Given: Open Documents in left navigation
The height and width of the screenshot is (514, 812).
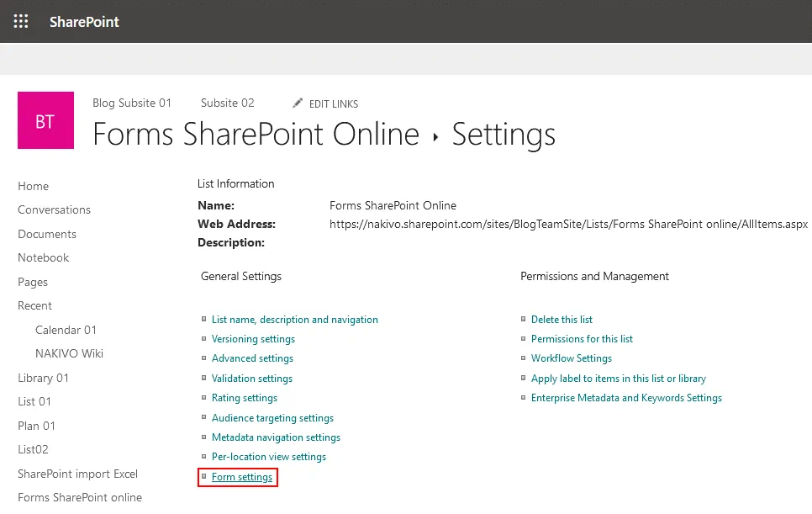Looking at the screenshot, I should click(x=47, y=234).
